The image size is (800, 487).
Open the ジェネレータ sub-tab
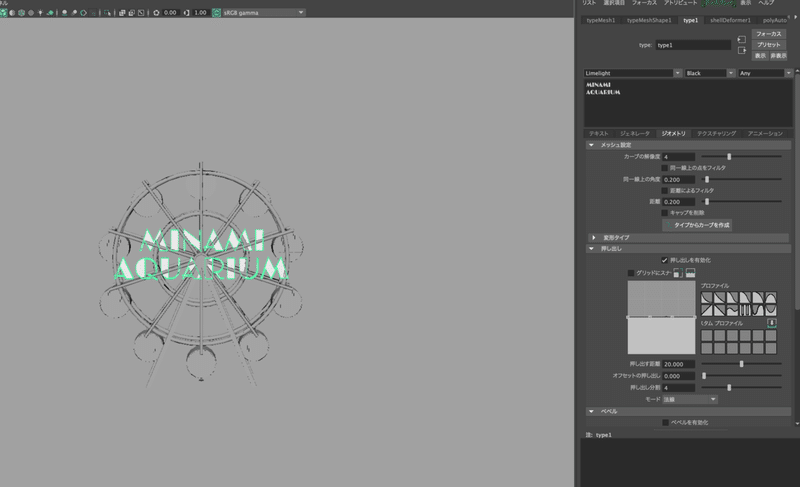[635, 134]
